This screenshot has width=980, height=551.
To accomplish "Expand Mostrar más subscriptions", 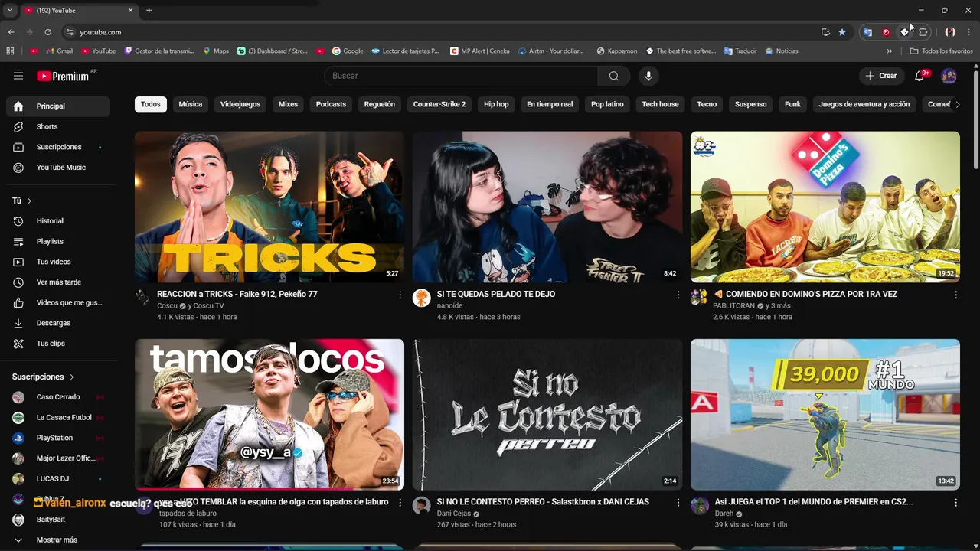I will 58,540.
